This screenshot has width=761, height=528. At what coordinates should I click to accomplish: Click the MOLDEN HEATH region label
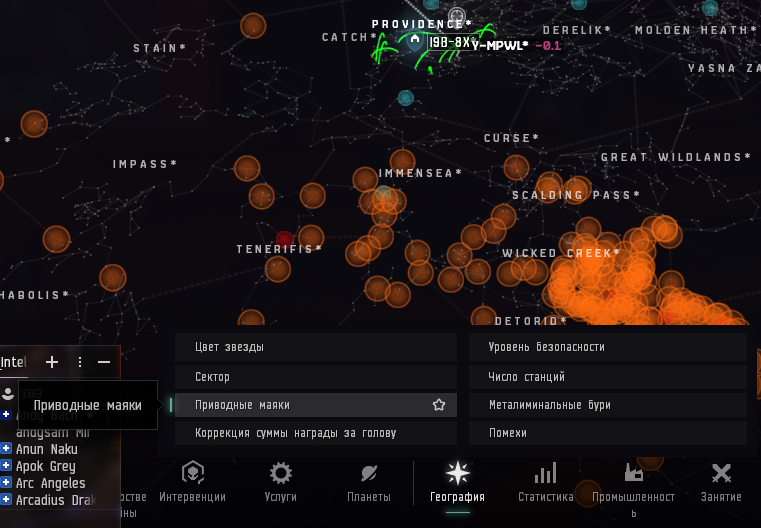point(696,30)
